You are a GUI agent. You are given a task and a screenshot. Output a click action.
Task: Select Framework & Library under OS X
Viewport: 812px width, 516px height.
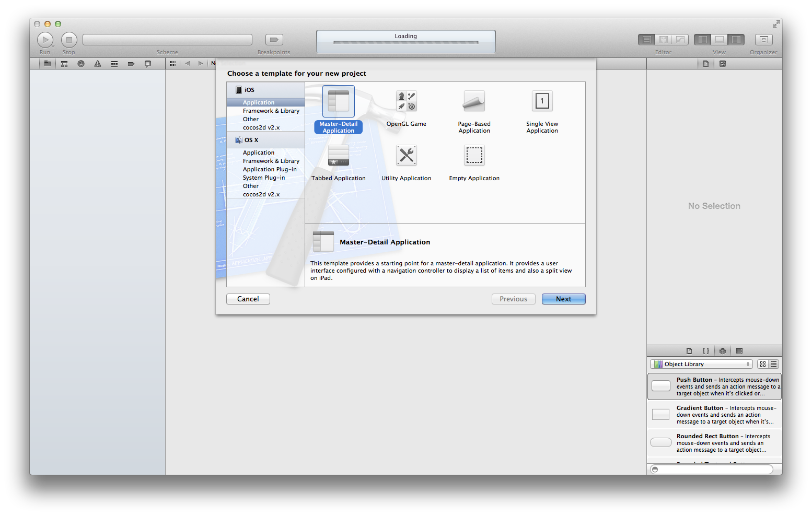click(x=265, y=161)
